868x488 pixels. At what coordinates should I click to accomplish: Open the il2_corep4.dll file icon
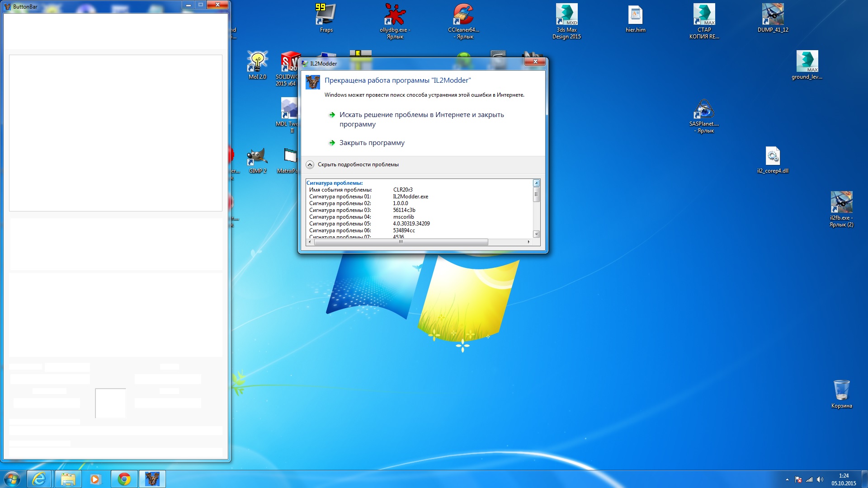(x=773, y=157)
